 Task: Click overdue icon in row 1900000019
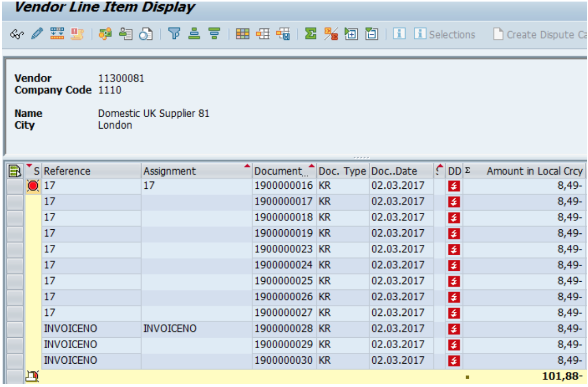click(x=454, y=233)
